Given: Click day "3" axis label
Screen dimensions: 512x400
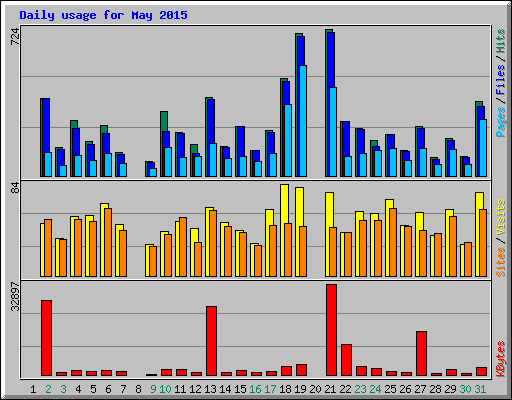Looking at the screenshot, I should (x=63, y=389).
